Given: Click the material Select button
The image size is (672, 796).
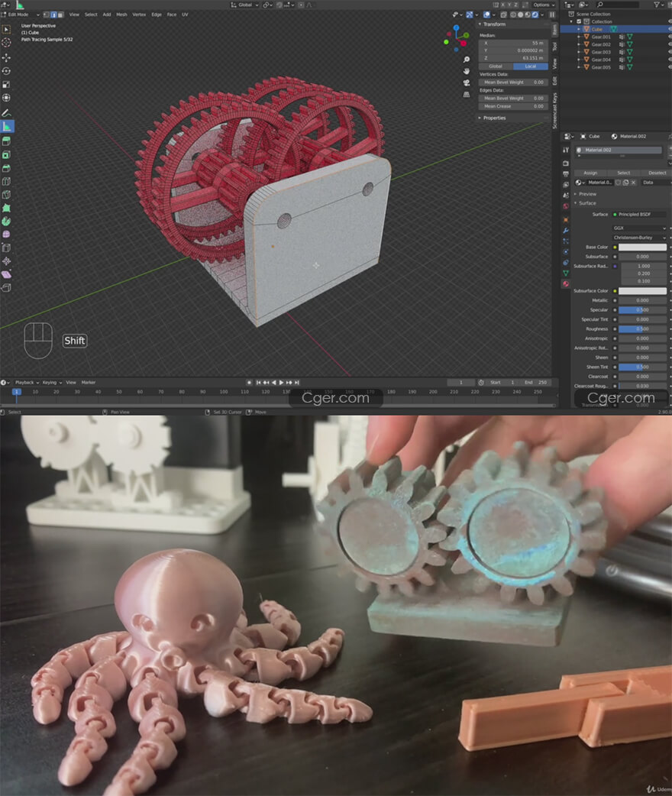Looking at the screenshot, I should click(623, 173).
